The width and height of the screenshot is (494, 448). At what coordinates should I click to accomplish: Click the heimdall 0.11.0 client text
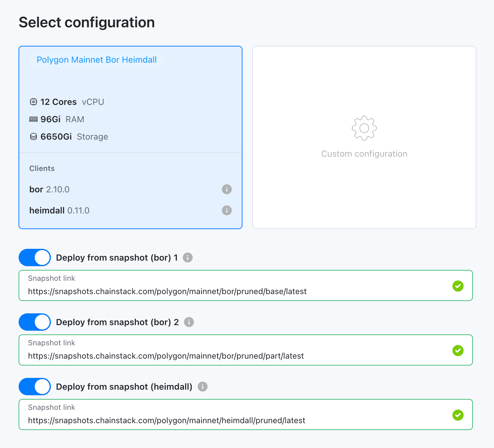pyautogui.click(x=59, y=210)
